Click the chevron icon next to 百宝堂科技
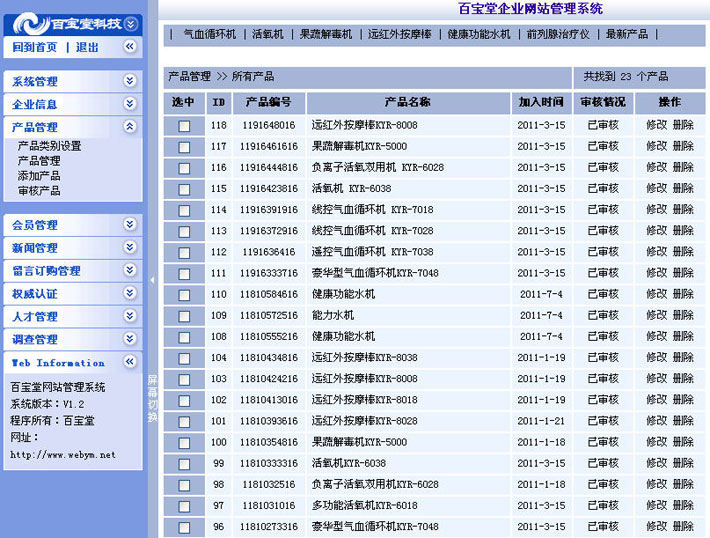Screen dimensions: 710x538 130,24
